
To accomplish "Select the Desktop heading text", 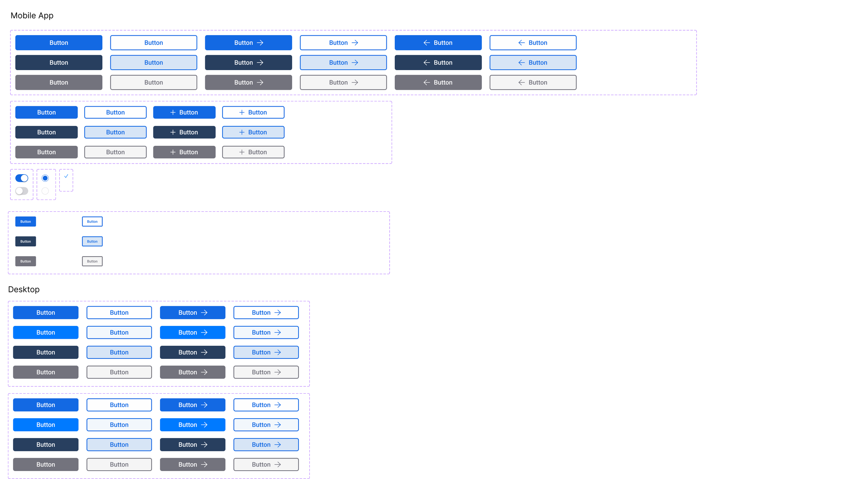I will tap(24, 289).
